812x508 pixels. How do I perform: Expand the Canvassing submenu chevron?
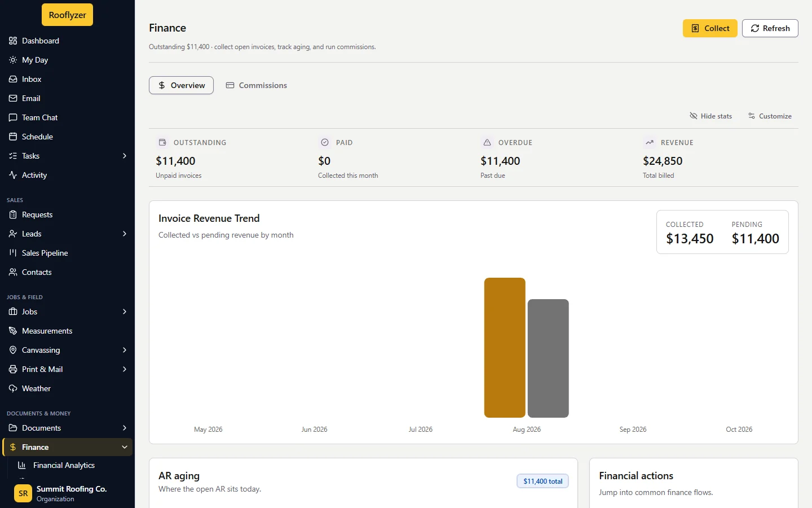[125, 350]
